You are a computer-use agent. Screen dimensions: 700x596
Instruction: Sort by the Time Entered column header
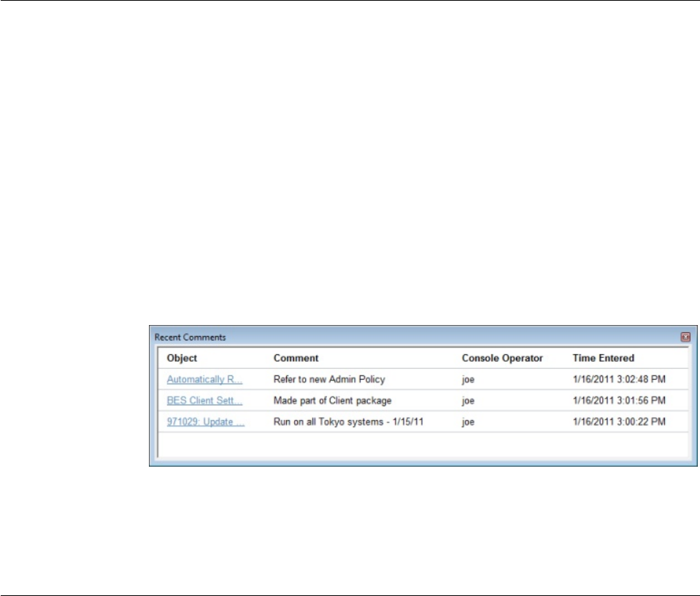[x=604, y=358]
